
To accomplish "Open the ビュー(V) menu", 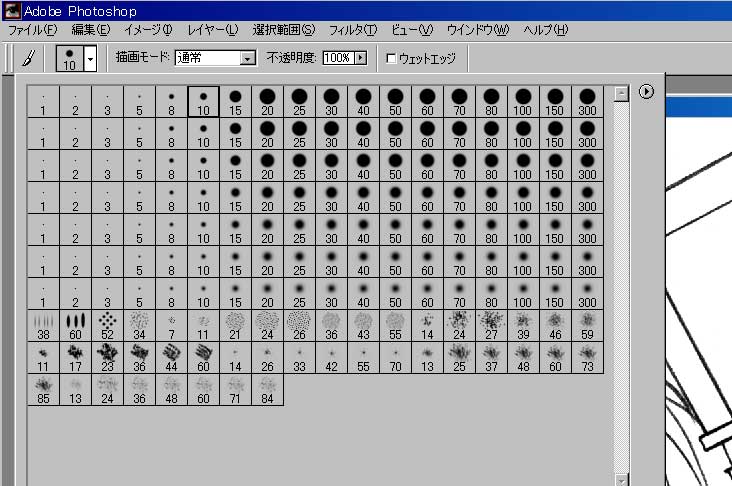I will 412,30.
